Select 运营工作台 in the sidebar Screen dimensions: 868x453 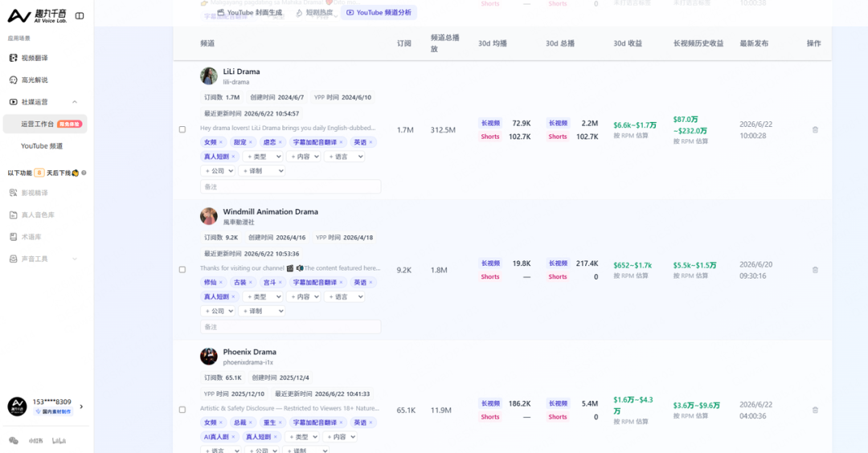(45, 124)
